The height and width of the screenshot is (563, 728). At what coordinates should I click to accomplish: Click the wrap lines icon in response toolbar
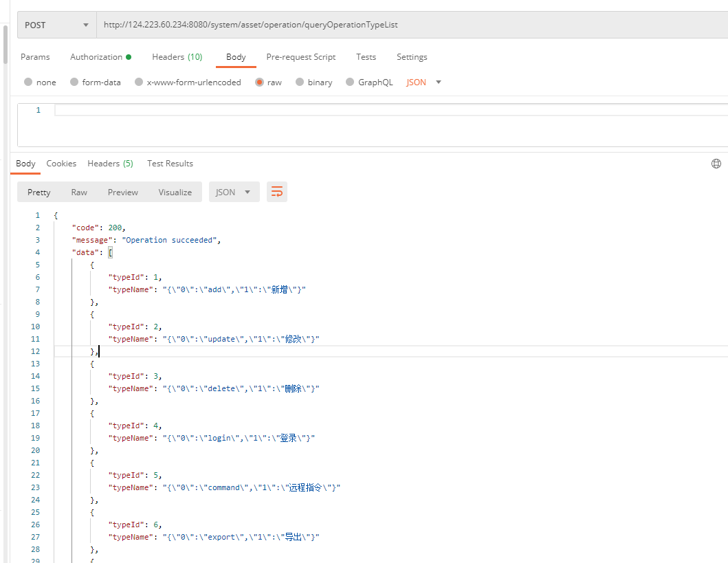tap(277, 192)
